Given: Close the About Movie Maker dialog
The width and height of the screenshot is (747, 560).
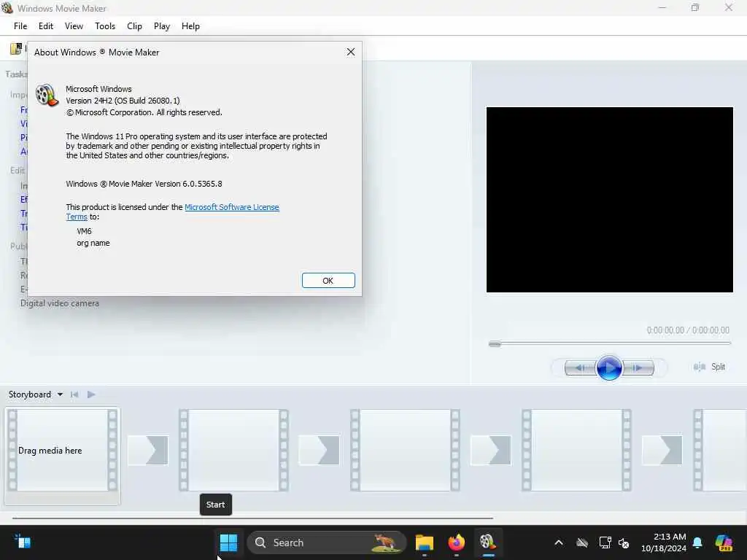Looking at the screenshot, I should pyautogui.click(x=351, y=52).
